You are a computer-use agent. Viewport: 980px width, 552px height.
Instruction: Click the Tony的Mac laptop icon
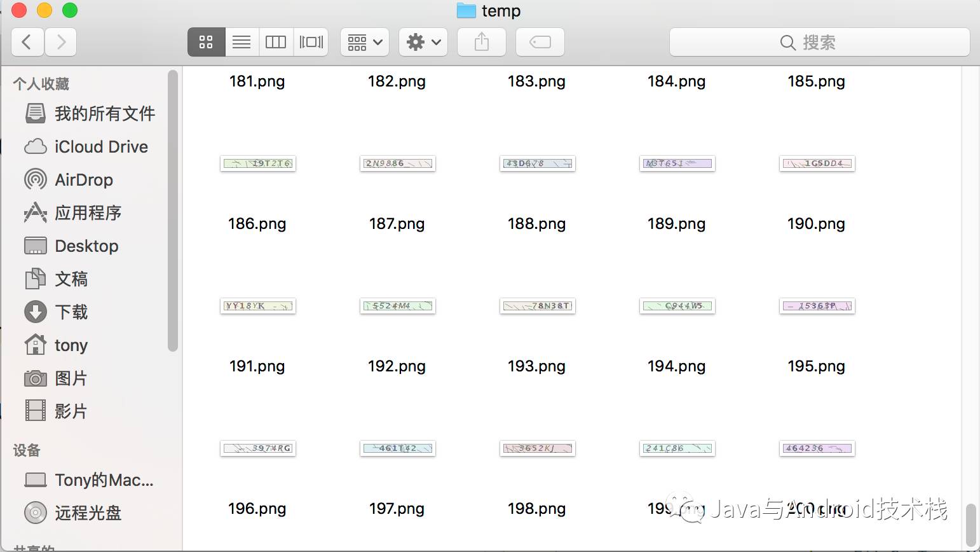[x=36, y=480]
